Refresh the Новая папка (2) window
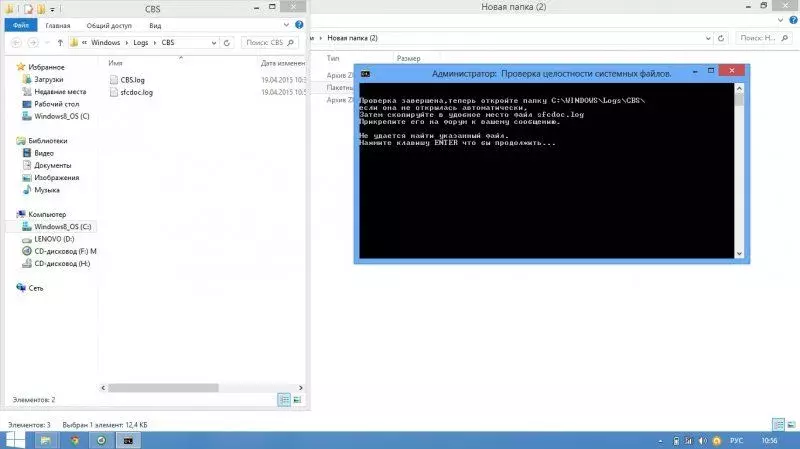This screenshot has height=449, width=800. [x=721, y=38]
